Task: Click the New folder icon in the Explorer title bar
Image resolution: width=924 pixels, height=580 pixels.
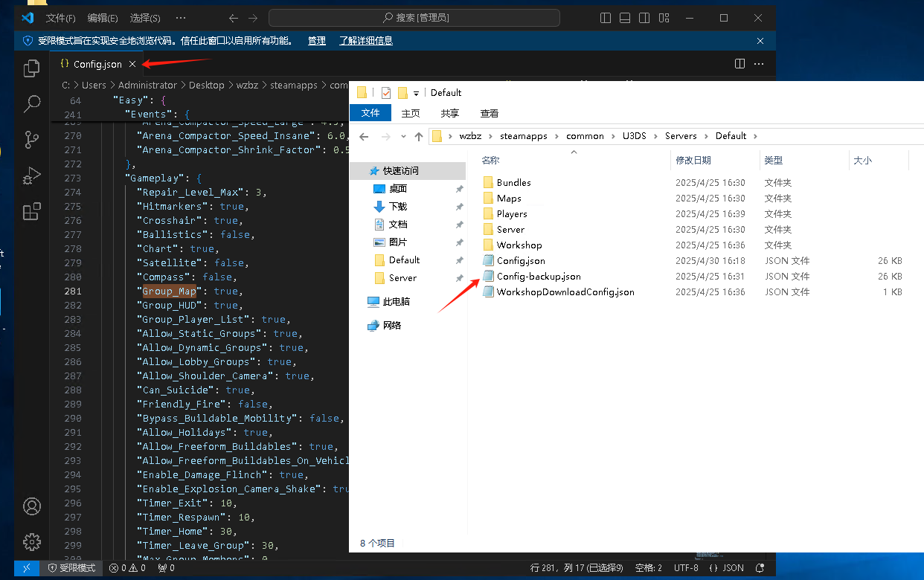Action: pos(402,93)
